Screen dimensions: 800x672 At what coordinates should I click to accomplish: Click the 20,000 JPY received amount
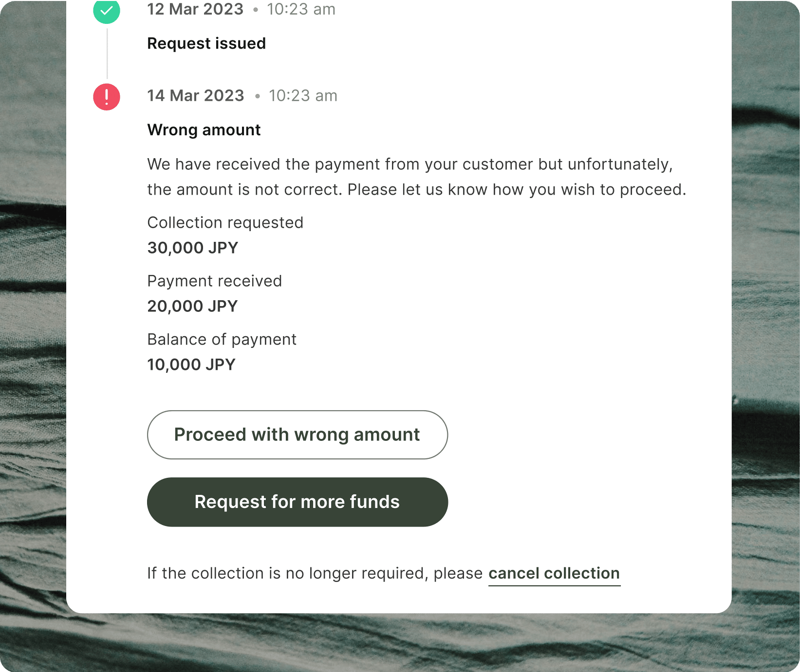tap(193, 306)
